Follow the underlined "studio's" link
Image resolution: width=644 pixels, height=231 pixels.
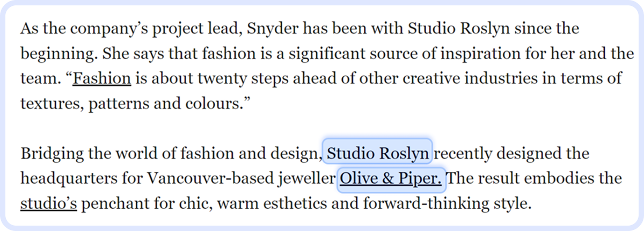48,204
